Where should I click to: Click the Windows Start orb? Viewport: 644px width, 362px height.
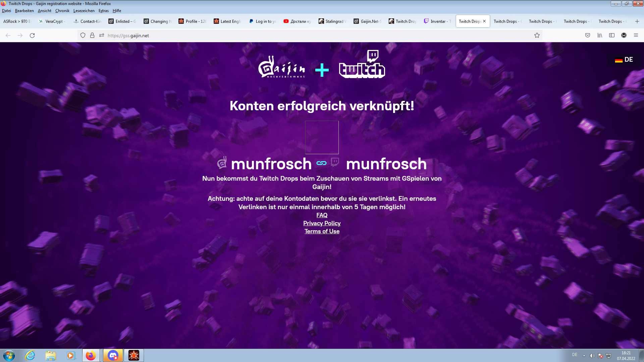click(x=9, y=355)
